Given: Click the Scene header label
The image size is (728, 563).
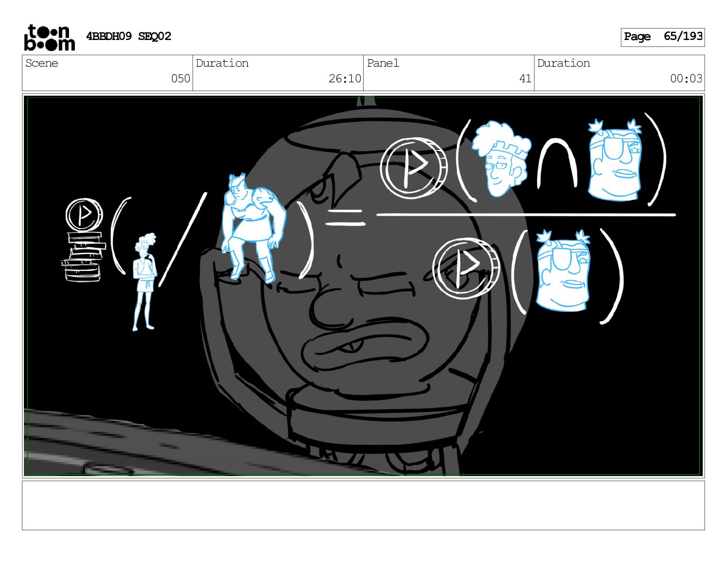Looking at the screenshot, I should pos(42,63).
